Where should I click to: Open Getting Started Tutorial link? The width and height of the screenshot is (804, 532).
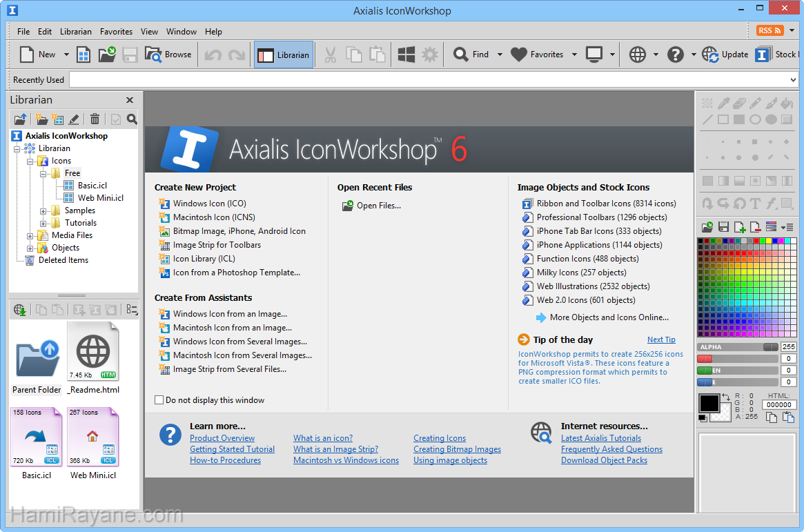click(x=232, y=449)
